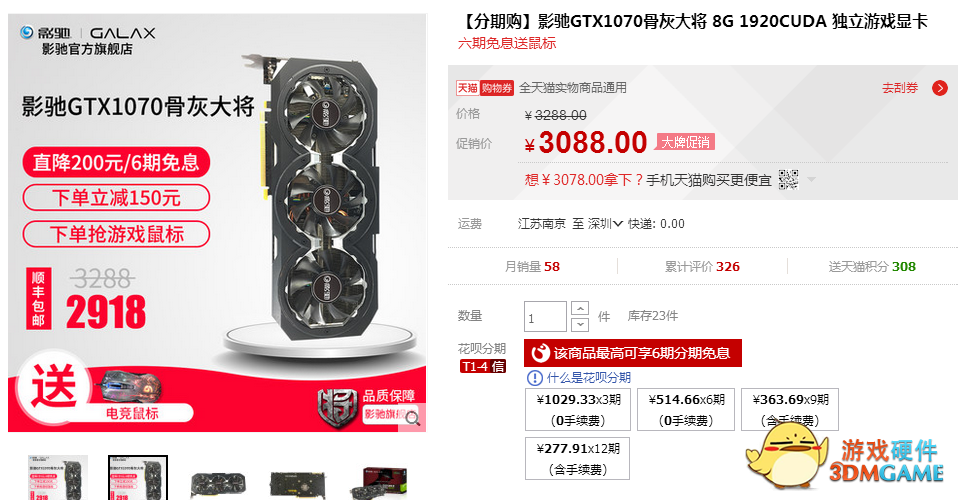
Task: Expand the arrow next to the QR code
Action: pyautogui.click(x=811, y=180)
